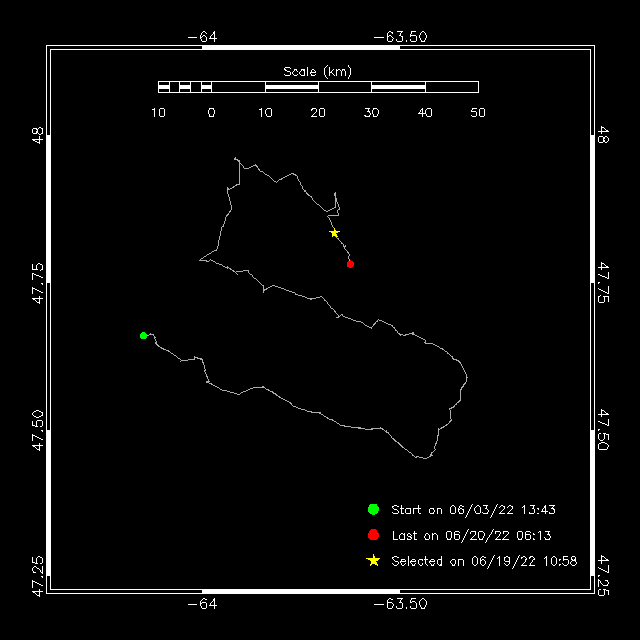Click the 50 label under the scale bar
The width and height of the screenshot is (640, 640).
click(x=478, y=113)
